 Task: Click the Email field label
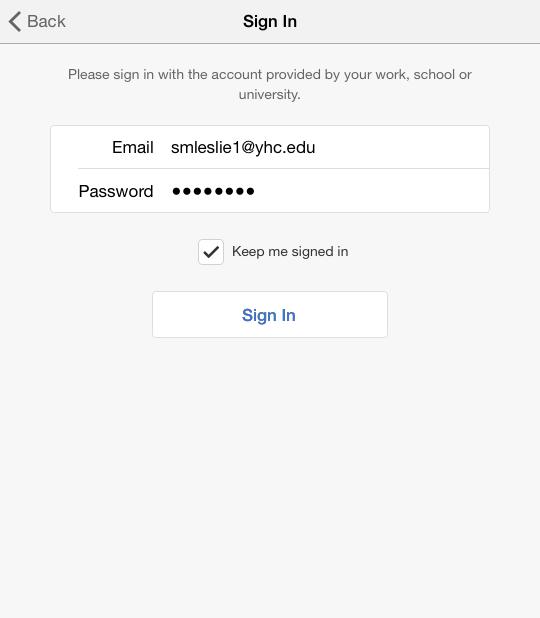[133, 147]
